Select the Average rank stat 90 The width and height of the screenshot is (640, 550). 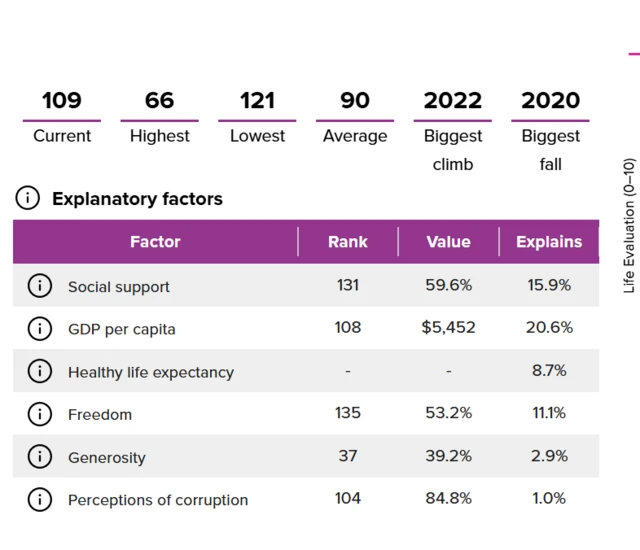click(354, 100)
